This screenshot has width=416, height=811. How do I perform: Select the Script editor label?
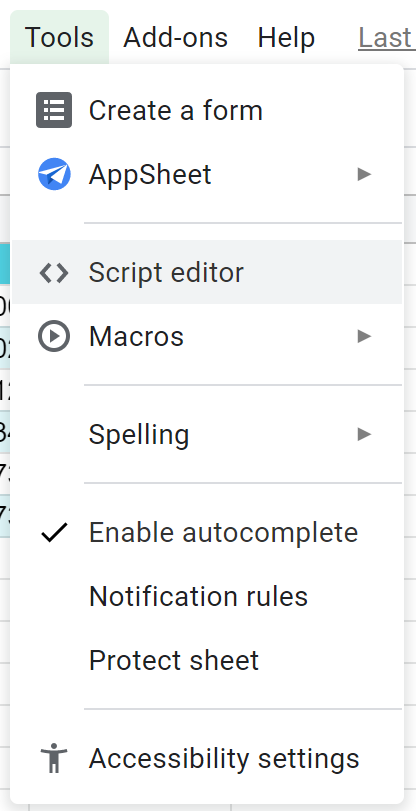pyautogui.click(x=166, y=273)
